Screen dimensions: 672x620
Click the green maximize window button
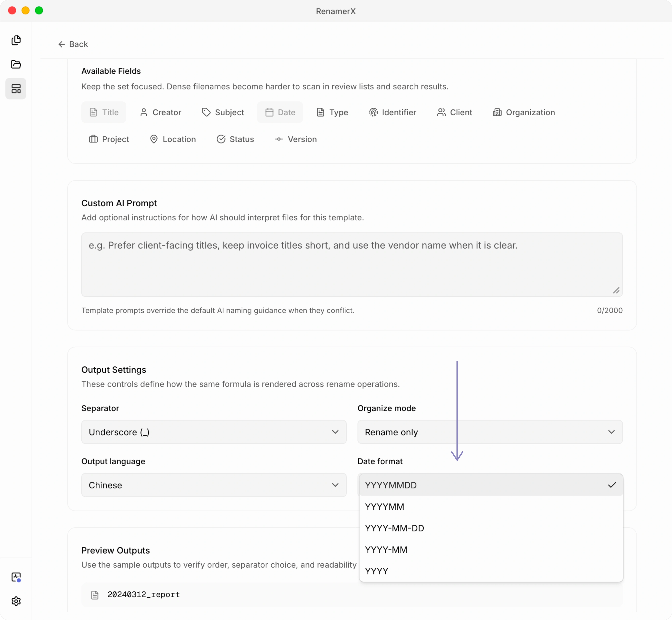[39, 10]
